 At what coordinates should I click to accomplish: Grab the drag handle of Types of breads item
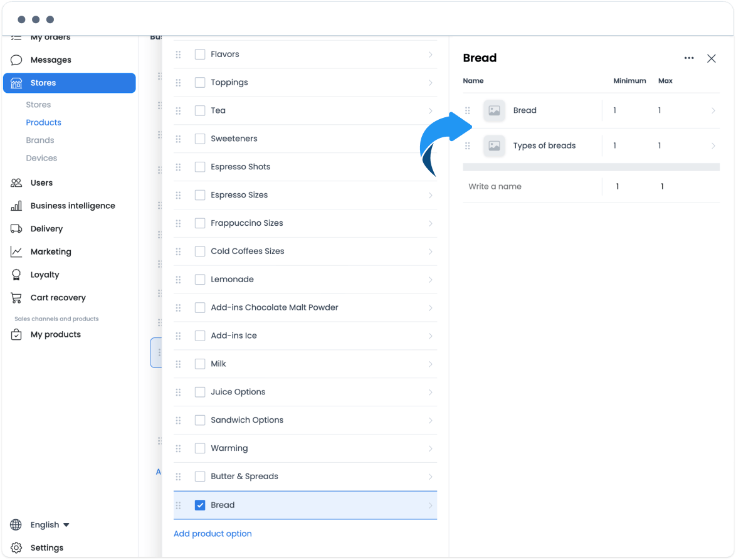click(x=468, y=146)
